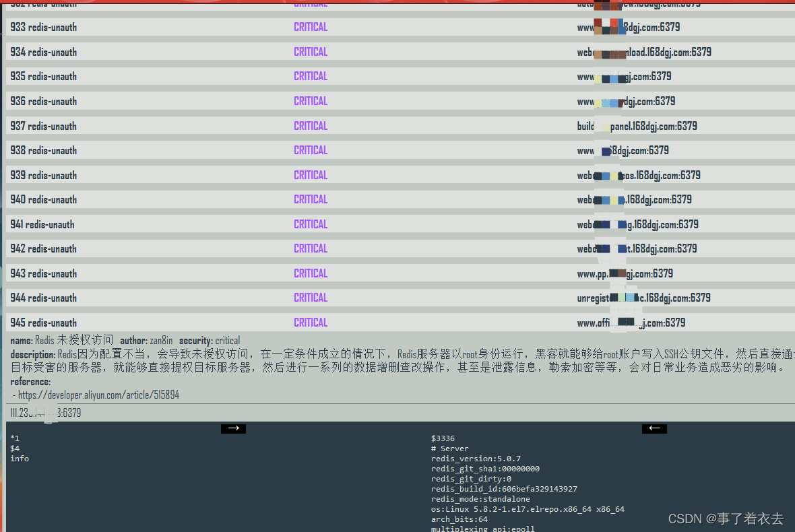
Task: Click the left-arrow response indicator icon
Action: tap(654, 428)
